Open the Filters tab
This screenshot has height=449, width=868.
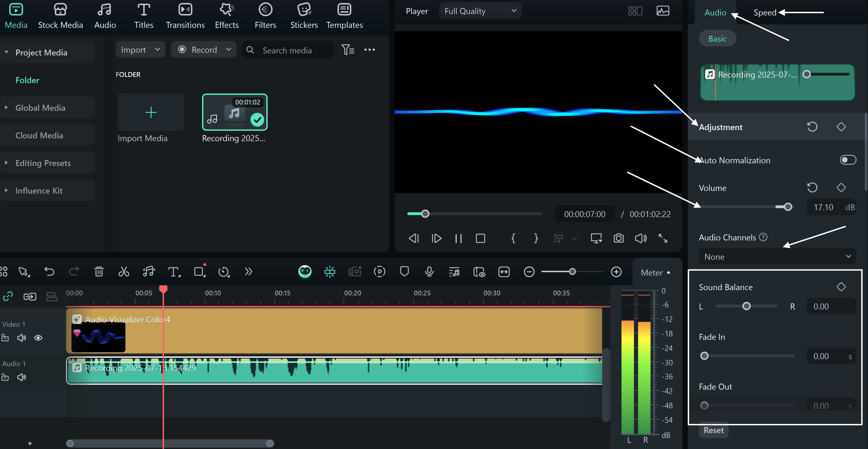pos(265,16)
